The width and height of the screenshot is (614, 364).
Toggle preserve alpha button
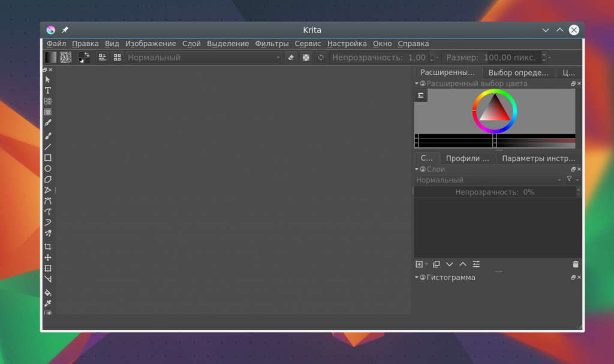(306, 58)
